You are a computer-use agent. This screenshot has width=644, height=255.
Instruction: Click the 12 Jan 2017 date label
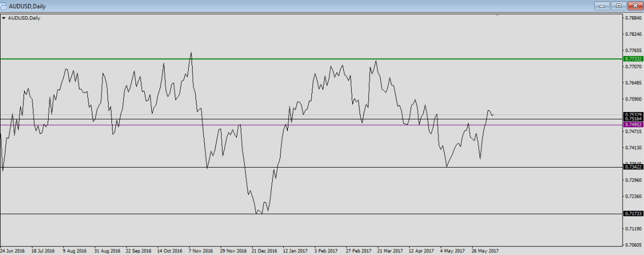coord(296,251)
